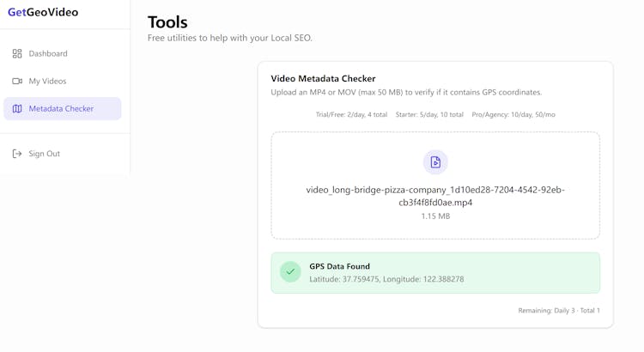Click the Remaining daily quota text

pyautogui.click(x=559, y=310)
